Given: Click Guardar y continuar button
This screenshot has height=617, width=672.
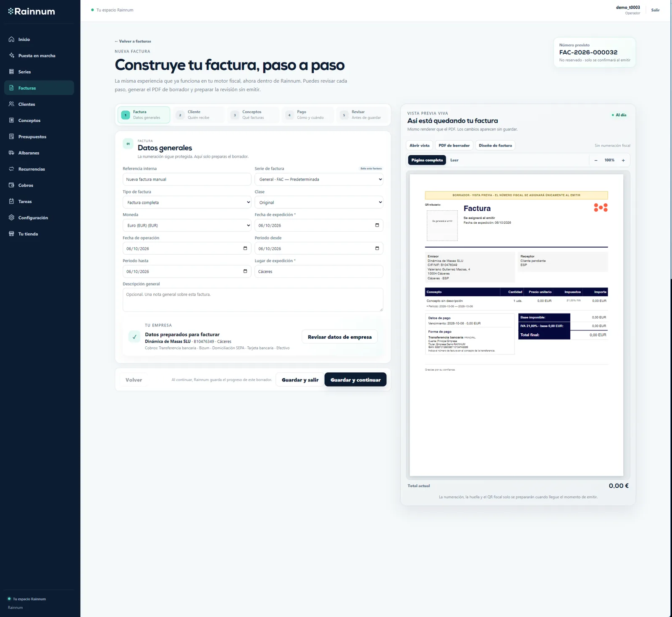Looking at the screenshot, I should [x=355, y=379].
